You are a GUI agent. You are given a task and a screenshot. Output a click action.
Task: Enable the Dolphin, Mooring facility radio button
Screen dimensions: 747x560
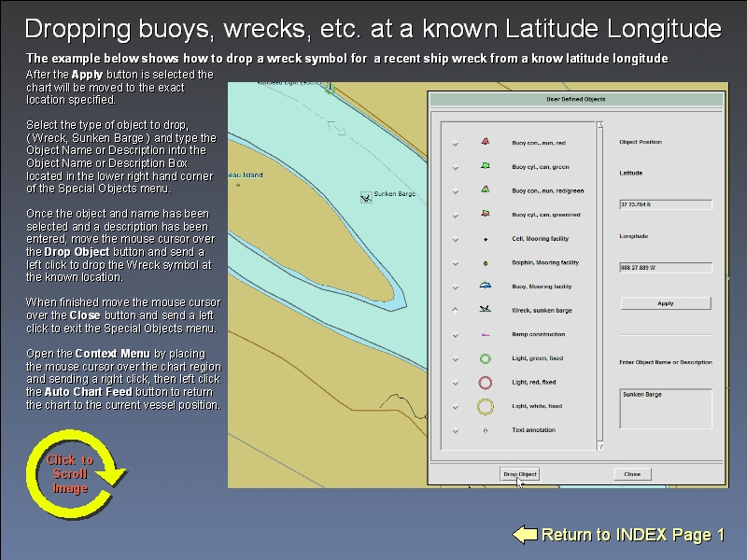456,262
